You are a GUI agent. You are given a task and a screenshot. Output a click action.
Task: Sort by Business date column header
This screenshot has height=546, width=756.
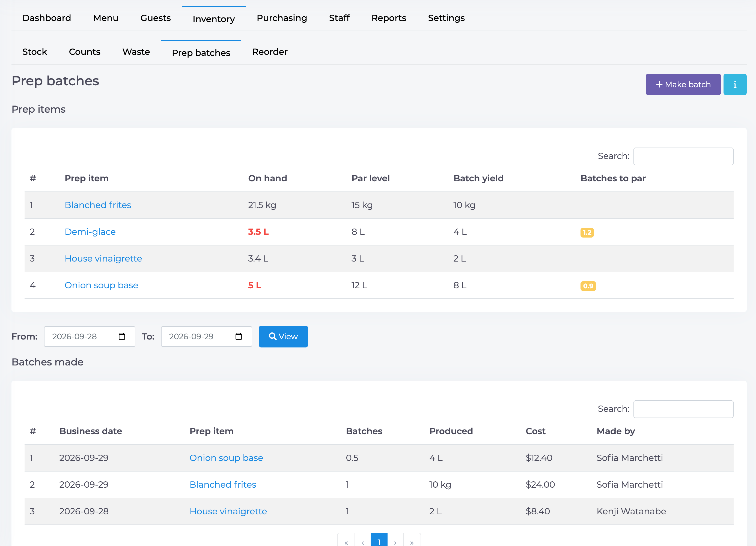click(x=91, y=431)
